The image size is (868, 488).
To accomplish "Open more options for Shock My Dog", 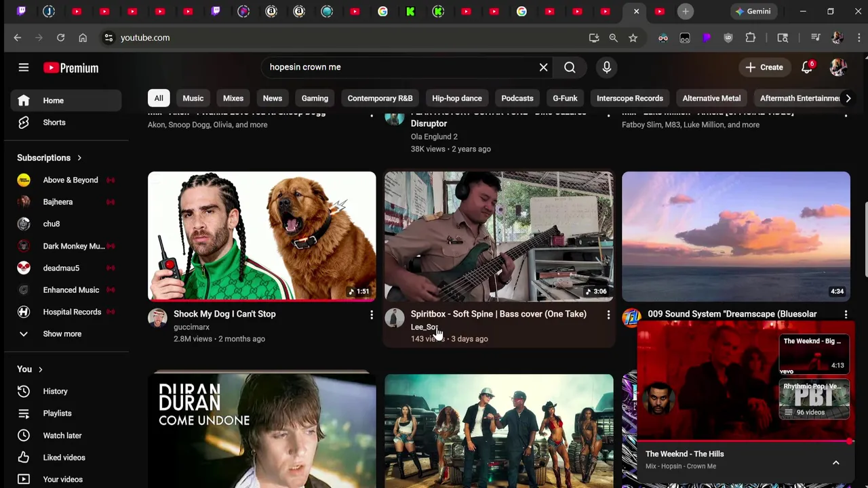I will [371, 315].
